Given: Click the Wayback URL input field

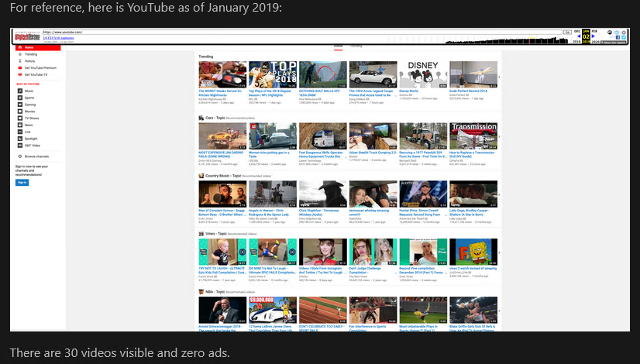Looking at the screenshot, I should coord(302,32).
